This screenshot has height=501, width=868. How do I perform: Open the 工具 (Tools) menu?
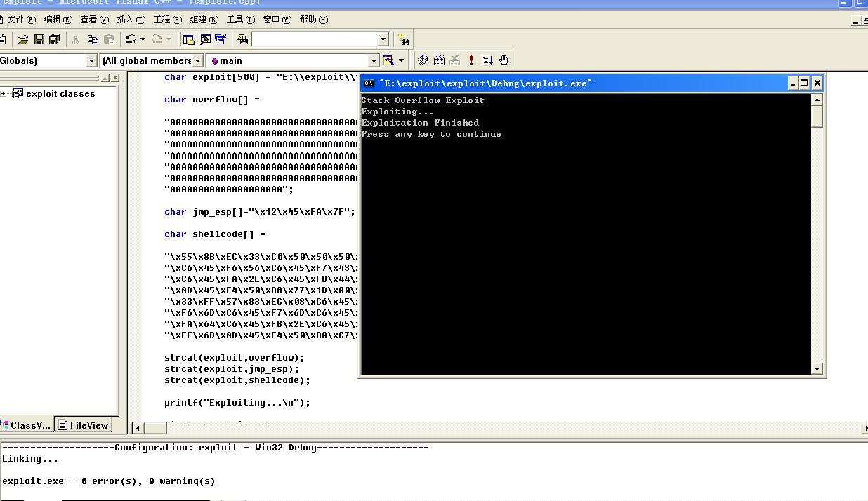[240, 20]
